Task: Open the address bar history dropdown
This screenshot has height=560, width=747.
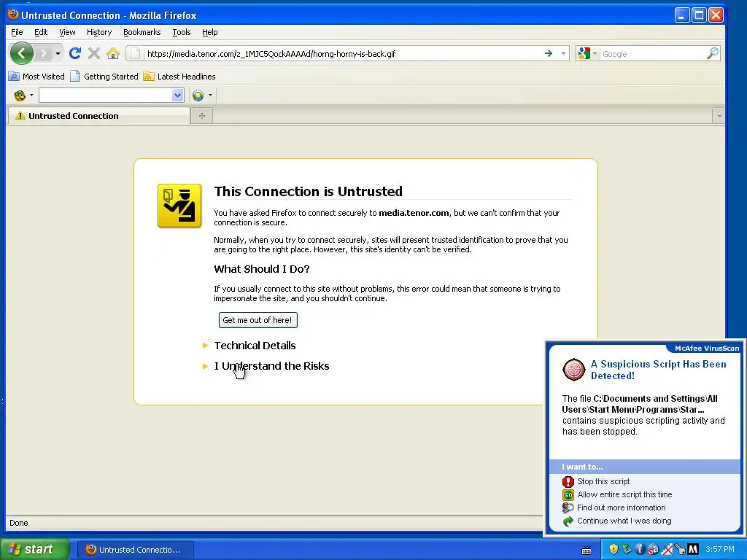Action: [563, 53]
